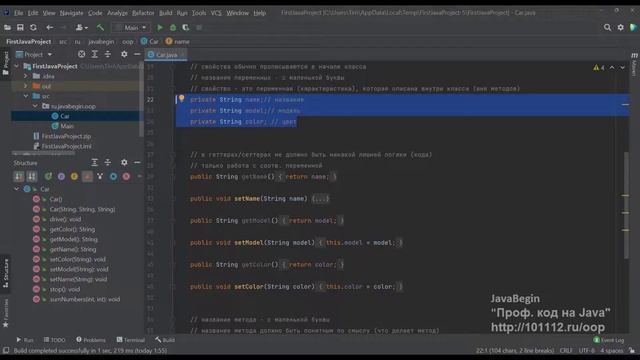
Task: Open the user/VCS dropdown in toolbar
Action: coord(82,27)
